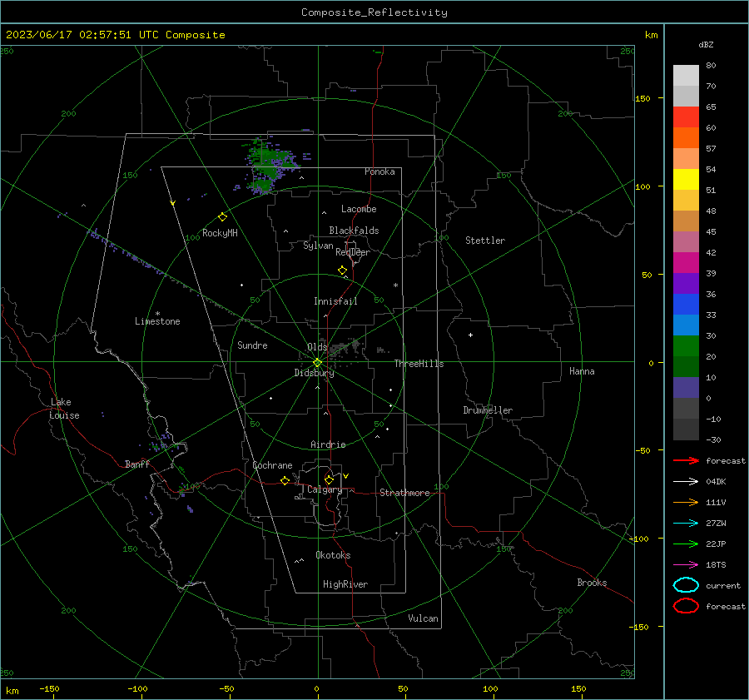Click the RockyMH label
The width and height of the screenshot is (749, 700).
(220, 233)
